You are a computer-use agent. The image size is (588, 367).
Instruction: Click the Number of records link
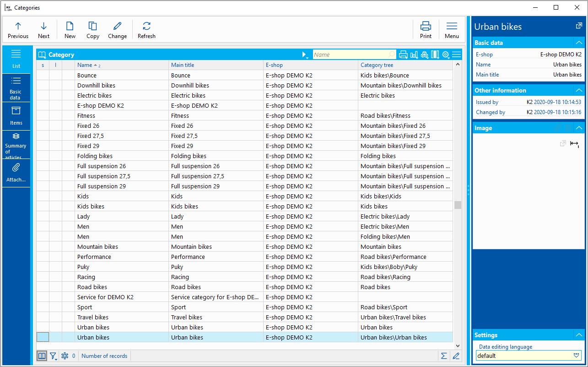coord(104,356)
